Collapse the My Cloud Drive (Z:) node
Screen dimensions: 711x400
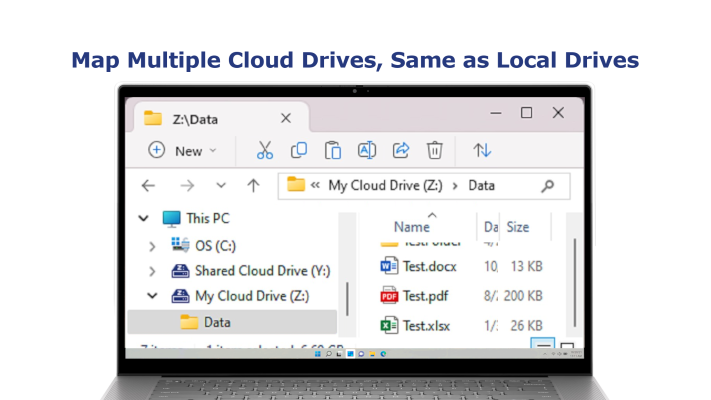click(x=151, y=296)
